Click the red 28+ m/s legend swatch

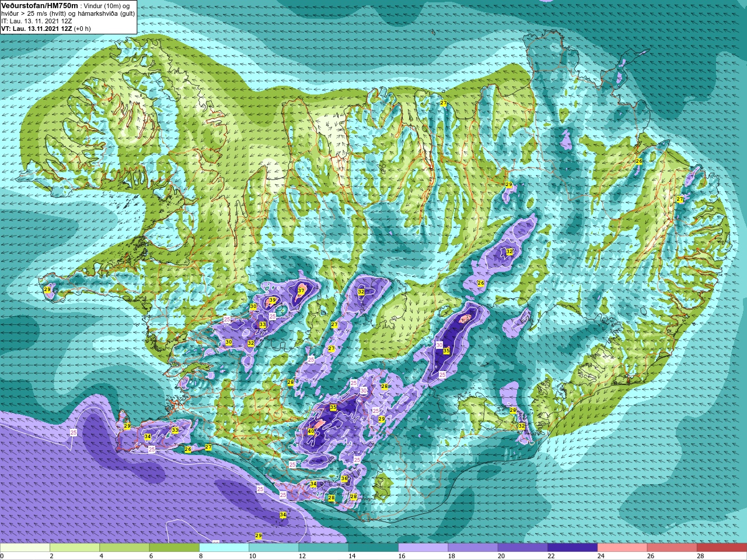coord(721,548)
